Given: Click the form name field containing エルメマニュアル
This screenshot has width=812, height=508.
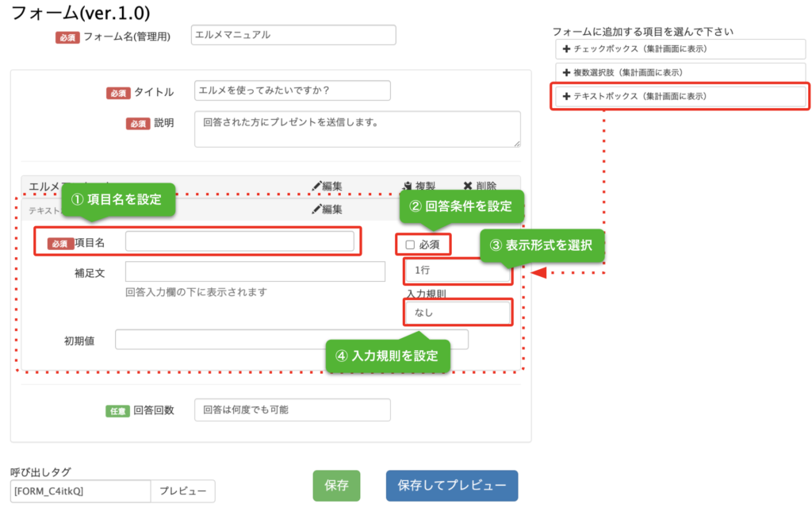Looking at the screenshot, I should click(293, 35).
